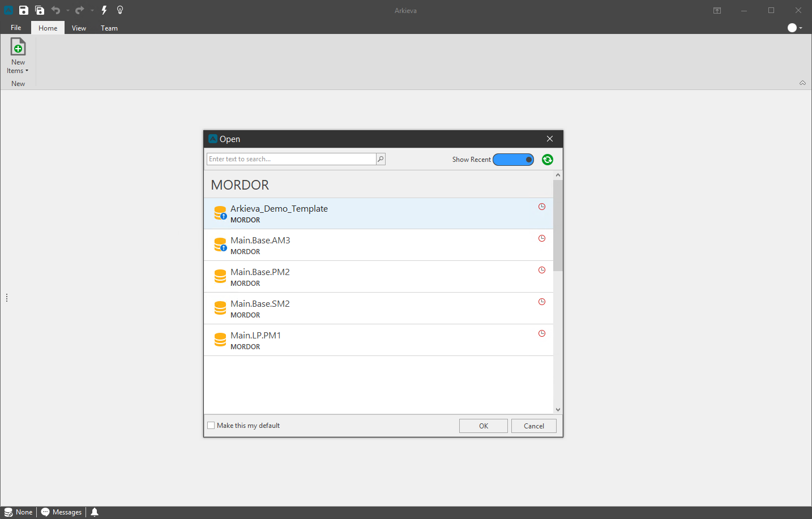Switch to the Team ribbon tab

click(109, 28)
